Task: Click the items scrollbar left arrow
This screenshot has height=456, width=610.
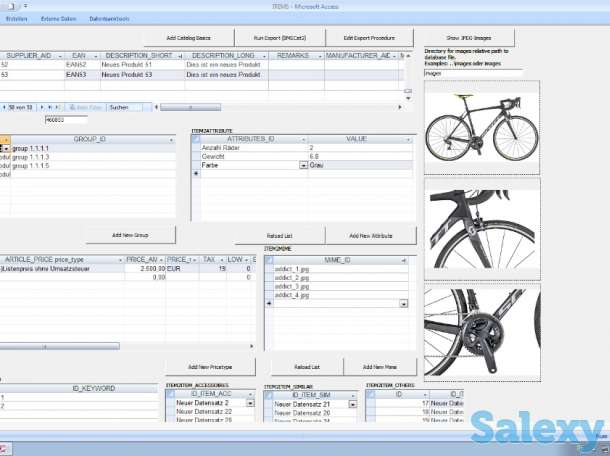Action: (x=156, y=107)
